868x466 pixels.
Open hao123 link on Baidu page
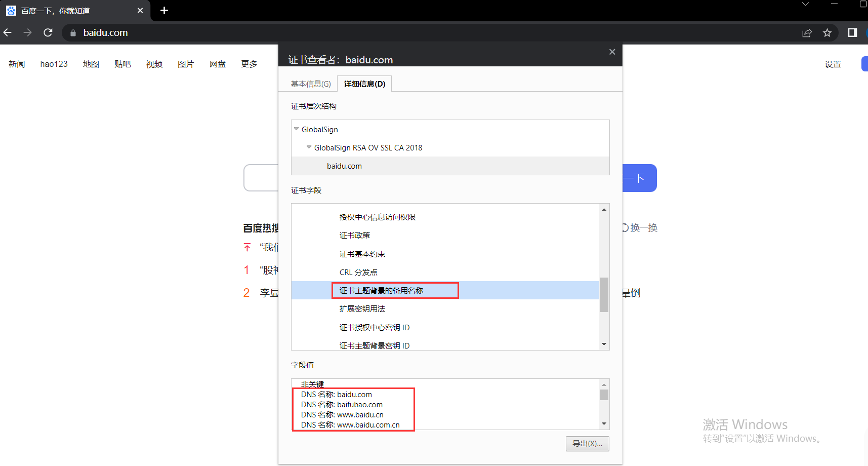pyautogui.click(x=54, y=64)
